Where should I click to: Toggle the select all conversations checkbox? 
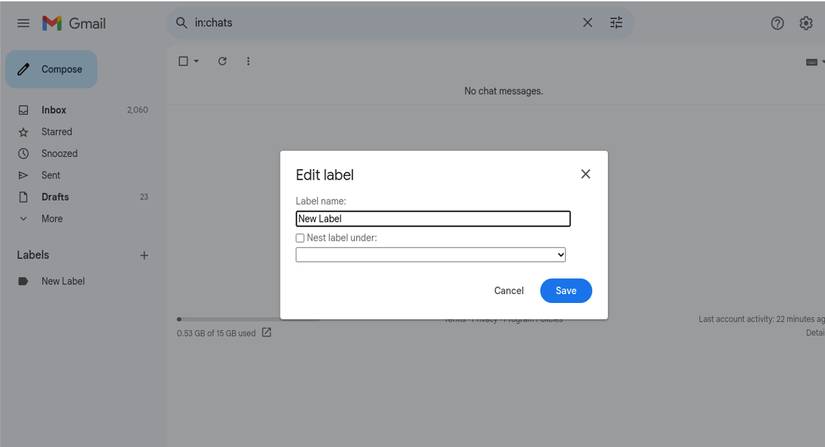[x=183, y=61]
